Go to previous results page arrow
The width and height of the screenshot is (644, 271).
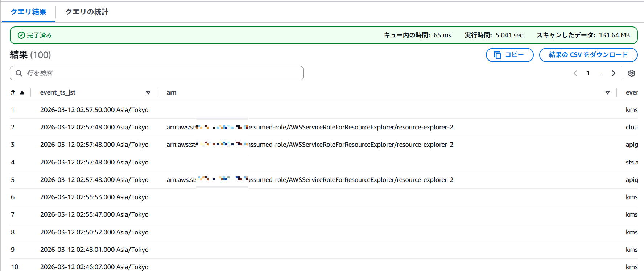(575, 73)
